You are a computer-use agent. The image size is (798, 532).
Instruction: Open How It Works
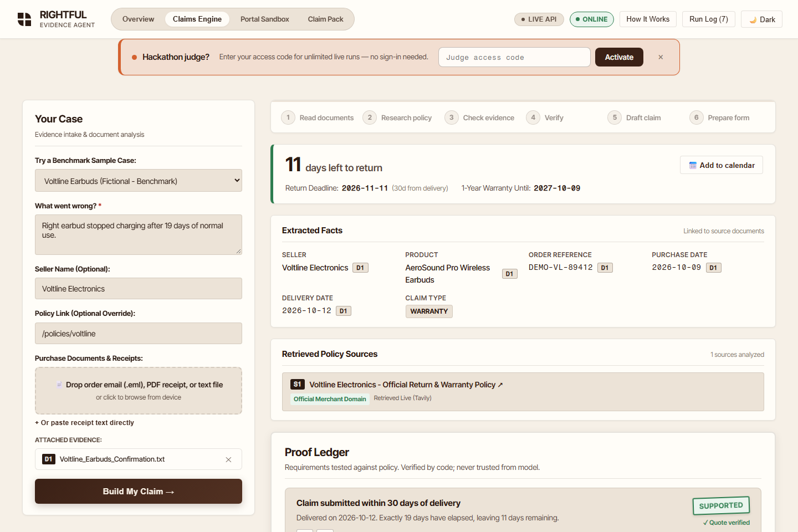[648, 19]
